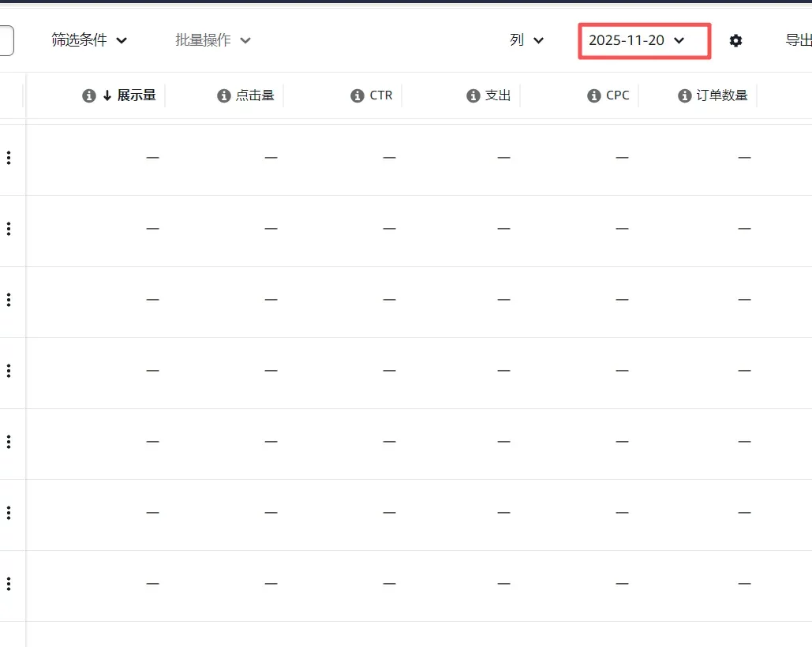Expand the 列 columns dropdown
The height and width of the screenshot is (647, 812).
click(526, 40)
